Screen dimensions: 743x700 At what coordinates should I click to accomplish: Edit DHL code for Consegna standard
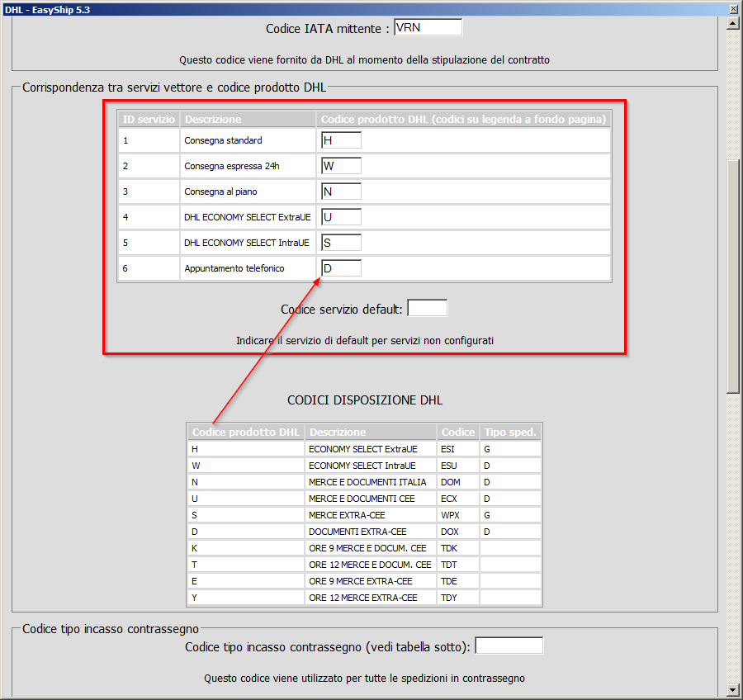[x=341, y=140]
